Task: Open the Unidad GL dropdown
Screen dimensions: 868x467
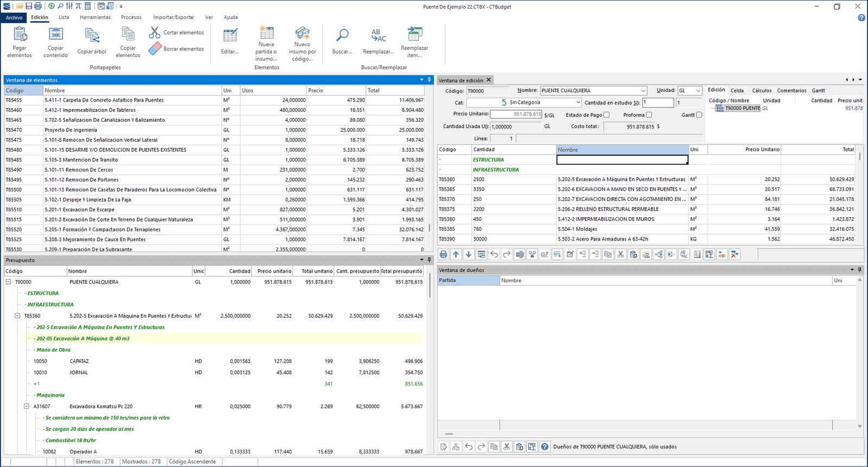Action: (x=698, y=91)
